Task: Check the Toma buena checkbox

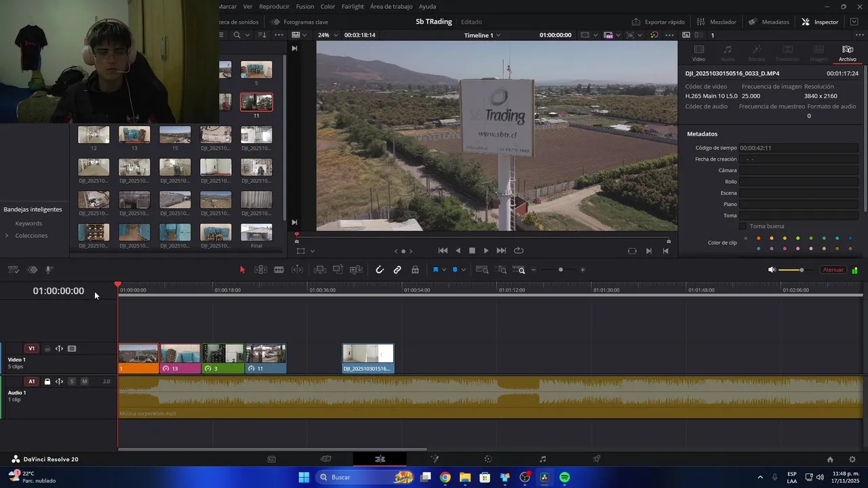Action: pyautogui.click(x=743, y=226)
